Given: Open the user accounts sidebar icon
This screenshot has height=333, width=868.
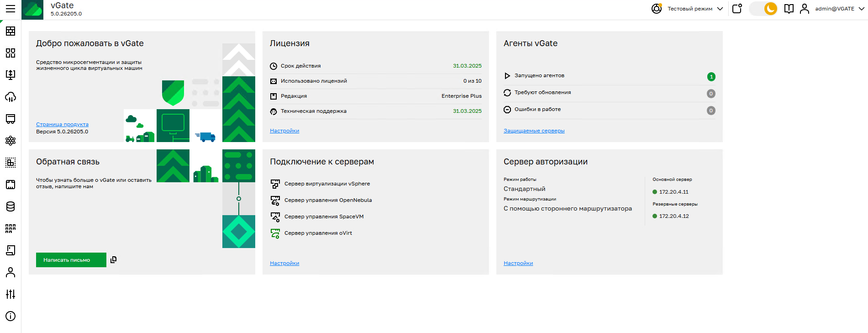Looking at the screenshot, I should tap(11, 272).
